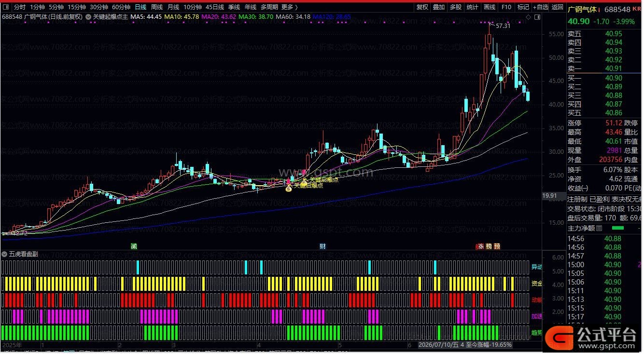Click the 2025年 label on the time axis

click(x=12, y=345)
